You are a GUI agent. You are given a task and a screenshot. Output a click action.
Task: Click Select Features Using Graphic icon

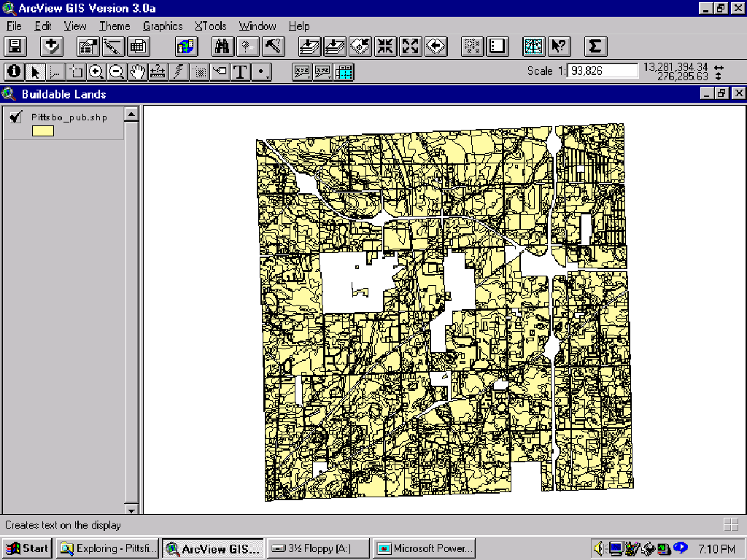click(x=472, y=47)
